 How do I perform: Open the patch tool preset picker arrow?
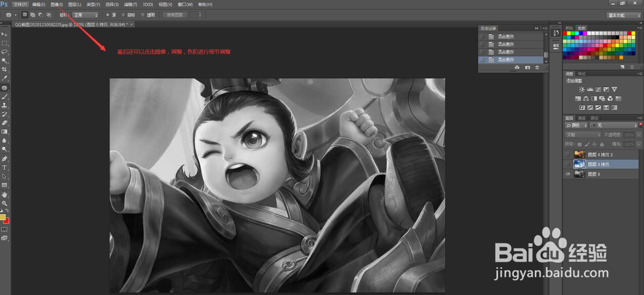16,15
